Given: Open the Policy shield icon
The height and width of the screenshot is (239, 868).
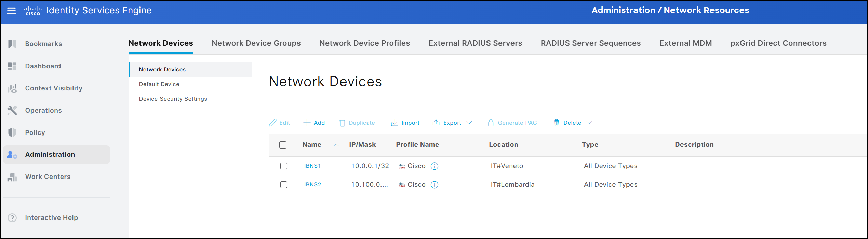Looking at the screenshot, I should click(x=12, y=132).
